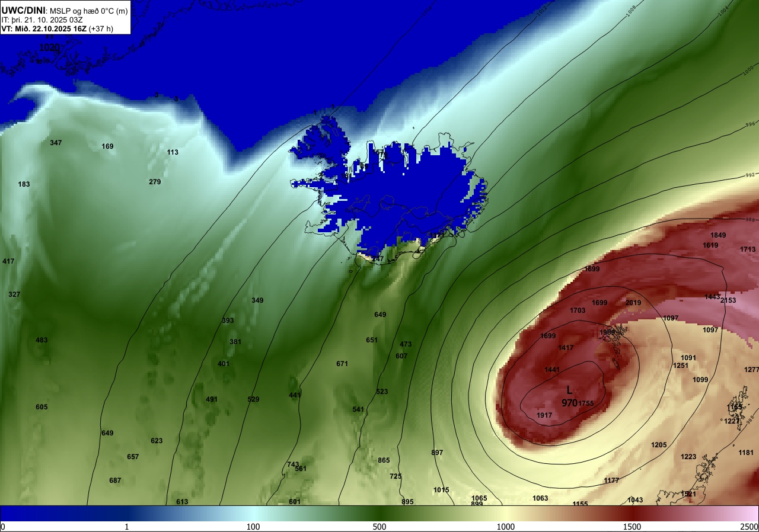Click the "1500" tick on the color scale
The height and width of the screenshot is (532, 759).
(x=632, y=527)
